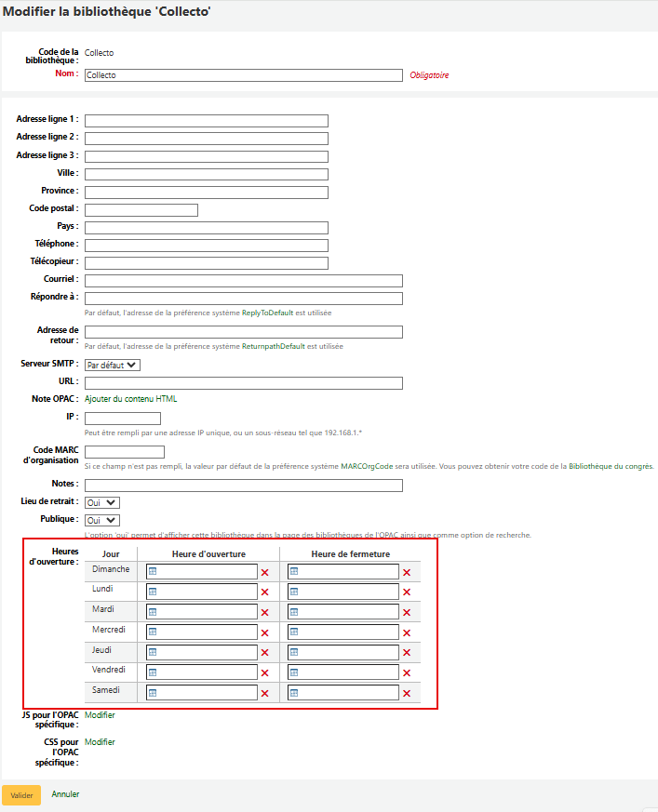The image size is (658, 812).
Task: Clear Mardi opening hour with red X
Action: tap(264, 612)
